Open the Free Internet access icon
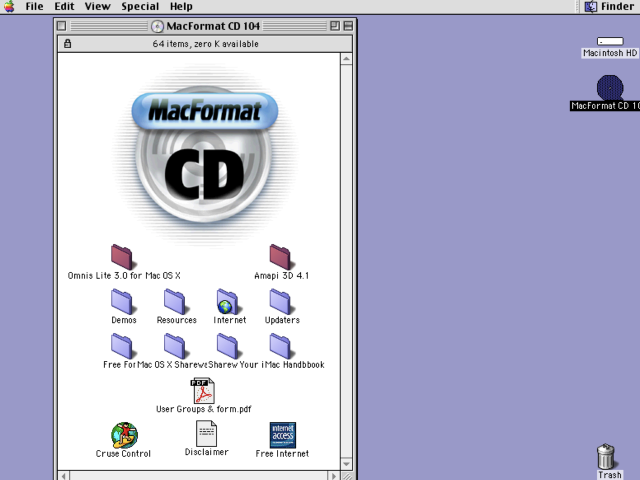The image size is (640, 480). 282,435
